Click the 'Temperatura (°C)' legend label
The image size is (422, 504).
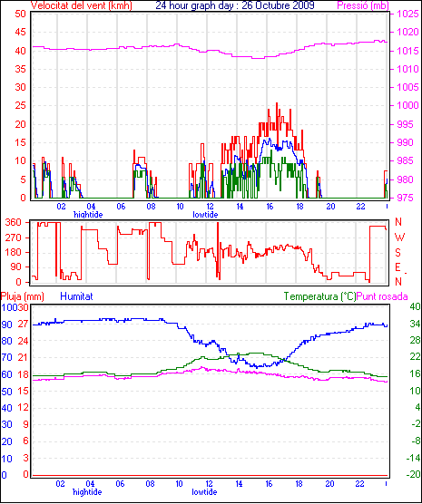pyautogui.click(x=320, y=296)
